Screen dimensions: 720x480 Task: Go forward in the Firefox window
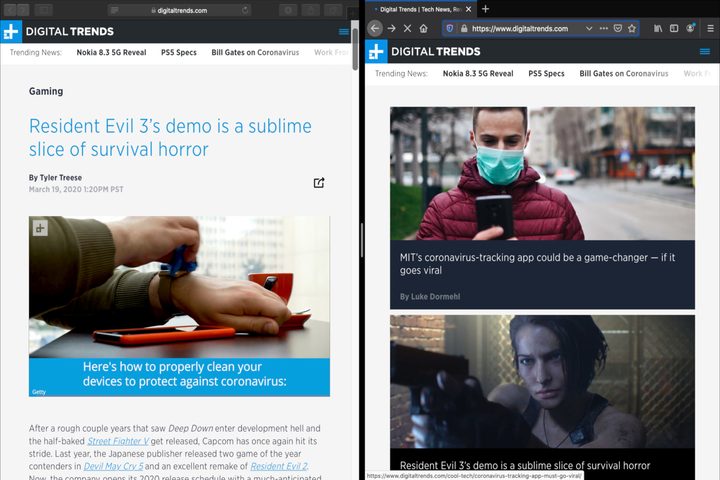pos(391,28)
